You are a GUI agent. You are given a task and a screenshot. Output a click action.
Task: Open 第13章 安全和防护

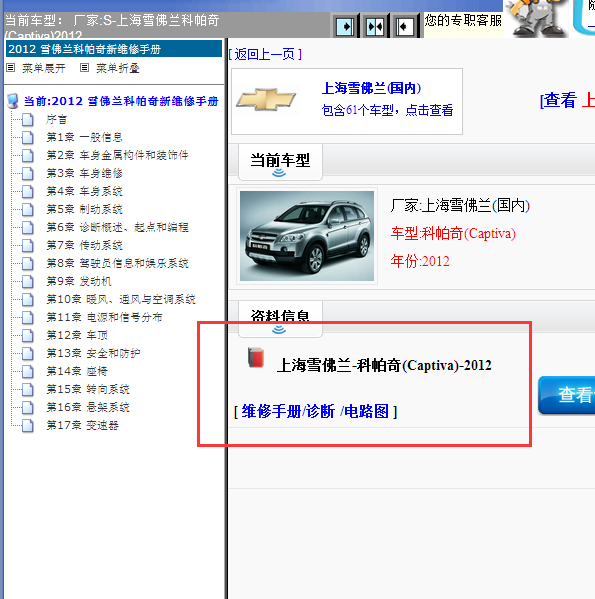coord(93,353)
